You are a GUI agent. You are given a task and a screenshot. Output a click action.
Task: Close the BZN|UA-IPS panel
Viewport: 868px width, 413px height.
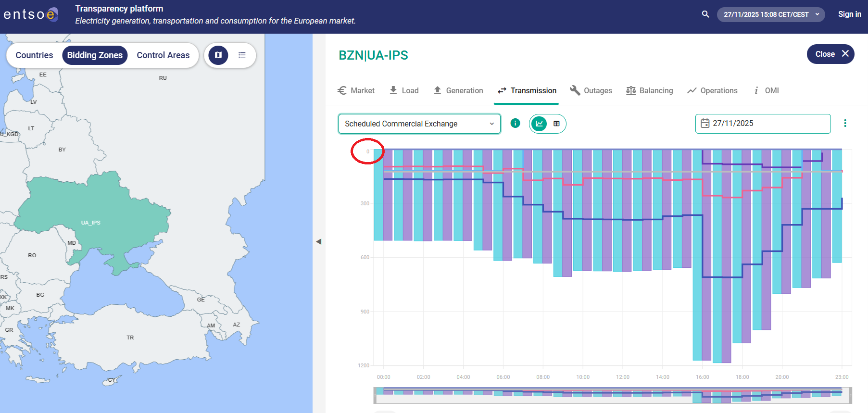pyautogui.click(x=830, y=54)
